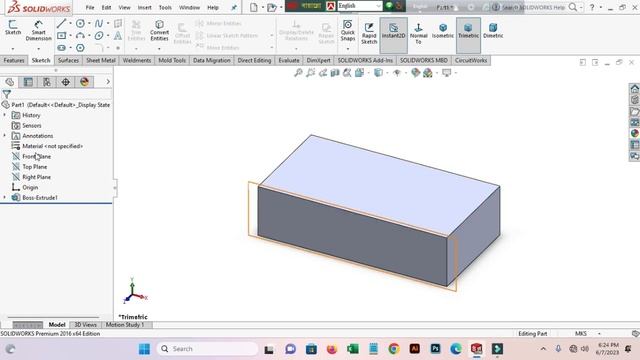The image size is (640, 360).
Task: Switch to 3D Views tab
Action: click(x=85, y=325)
